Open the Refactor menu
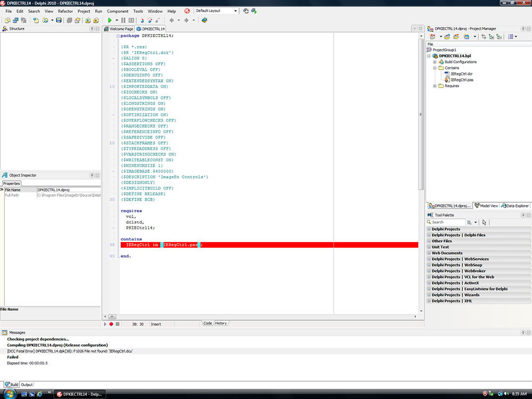Screen dimensions: 532x399 click(65, 11)
